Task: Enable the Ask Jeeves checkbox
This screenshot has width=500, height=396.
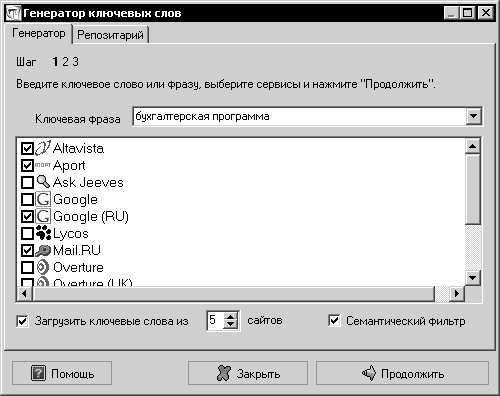Action: pyautogui.click(x=27, y=182)
